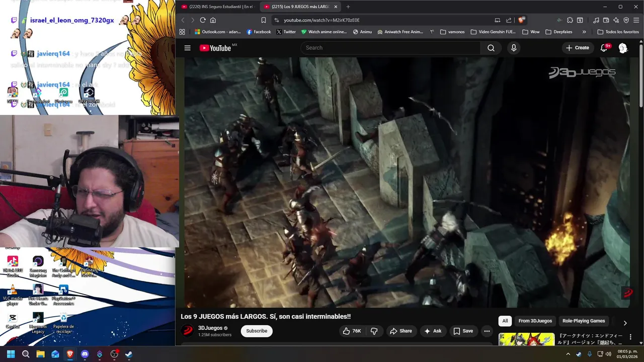
Task: Open PlayStation Accessories desktop shortcut
Action: (63, 295)
